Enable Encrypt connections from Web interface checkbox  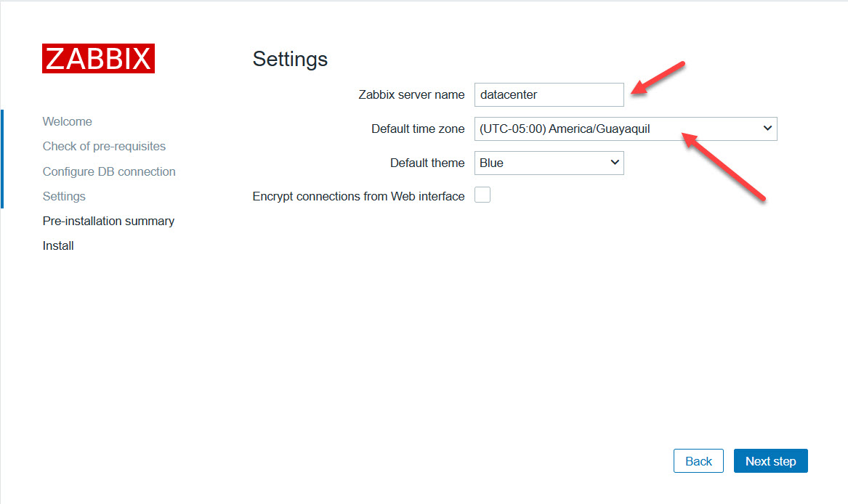coord(482,195)
